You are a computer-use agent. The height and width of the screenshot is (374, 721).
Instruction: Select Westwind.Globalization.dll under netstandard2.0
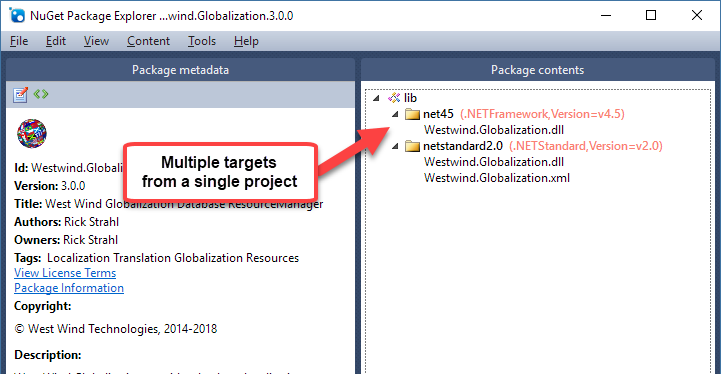[x=494, y=162]
